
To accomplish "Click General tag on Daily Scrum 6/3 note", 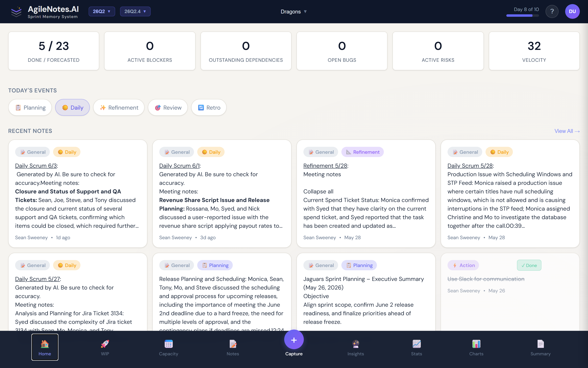I will (32, 152).
